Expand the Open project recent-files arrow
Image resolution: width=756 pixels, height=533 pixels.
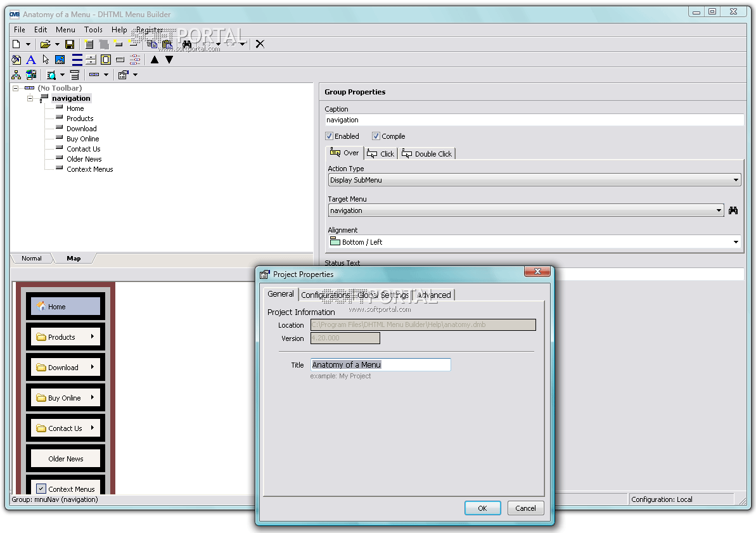coord(57,44)
